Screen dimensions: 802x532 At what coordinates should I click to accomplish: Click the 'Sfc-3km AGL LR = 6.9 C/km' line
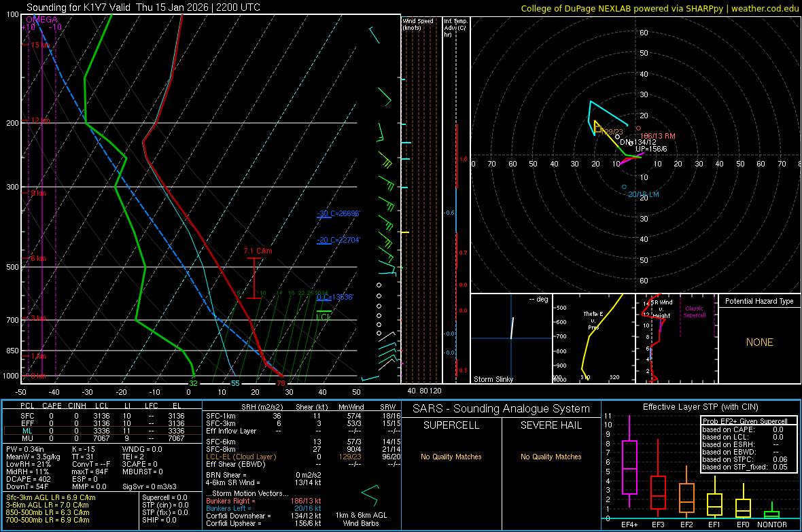tap(51, 497)
